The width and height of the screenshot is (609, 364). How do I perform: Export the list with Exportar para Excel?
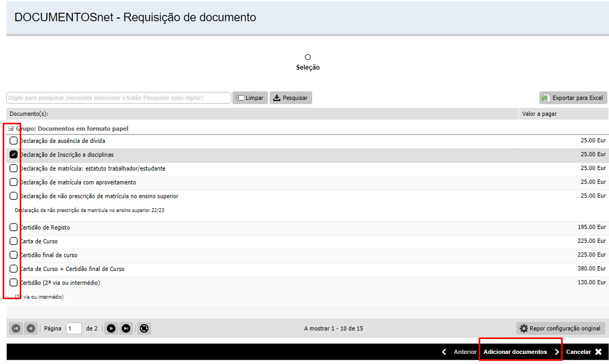pyautogui.click(x=573, y=98)
